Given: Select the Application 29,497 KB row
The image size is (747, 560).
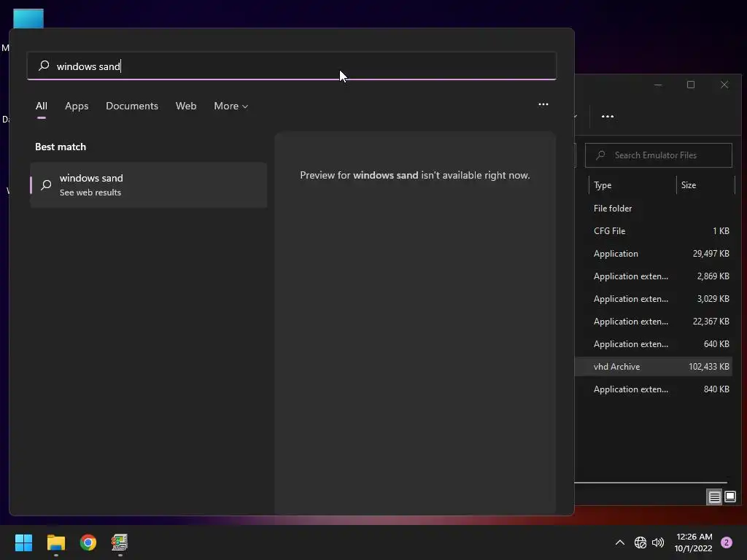Looking at the screenshot, I should [653, 253].
